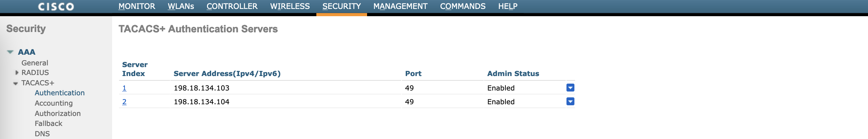This screenshot has width=868, height=139.
Task: Collapse the TACACS+ tree arrow
Action: tap(16, 83)
